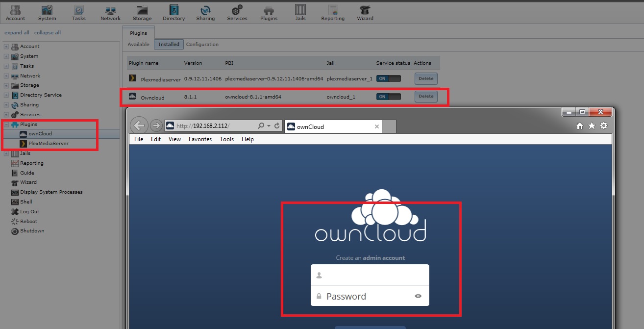Expand the Account tree node
Image resolution: width=644 pixels, height=329 pixels.
[6, 47]
